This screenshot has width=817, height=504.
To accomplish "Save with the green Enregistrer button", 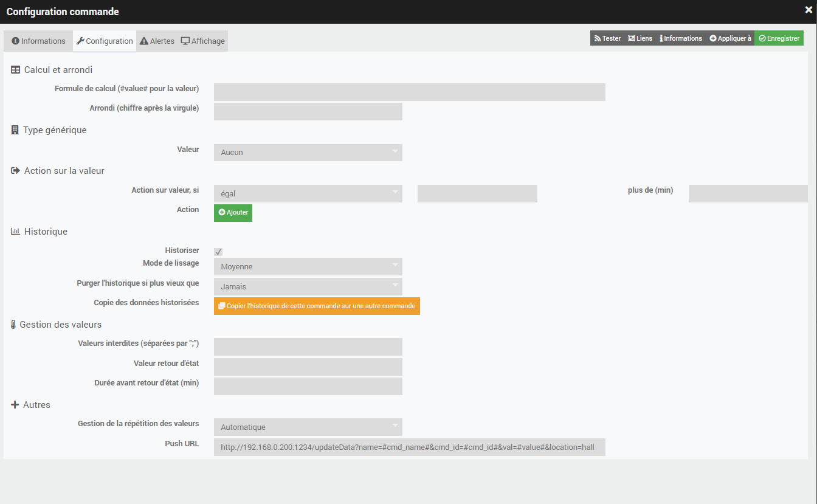I will 779,38.
